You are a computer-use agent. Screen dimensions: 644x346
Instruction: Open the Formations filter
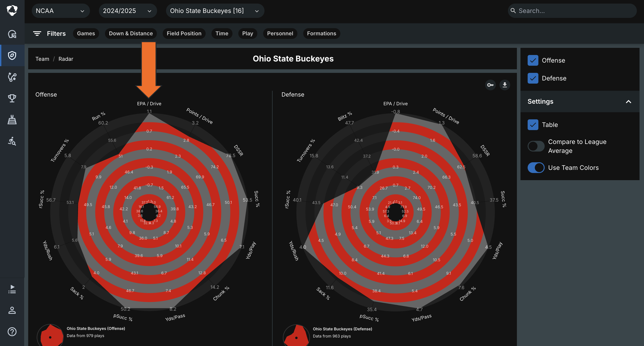(322, 34)
